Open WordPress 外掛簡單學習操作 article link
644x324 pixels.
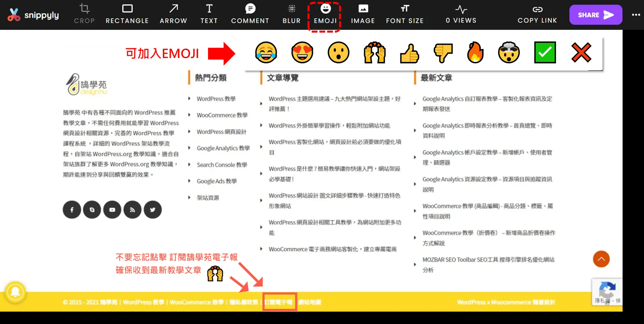[x=329, y=125]
